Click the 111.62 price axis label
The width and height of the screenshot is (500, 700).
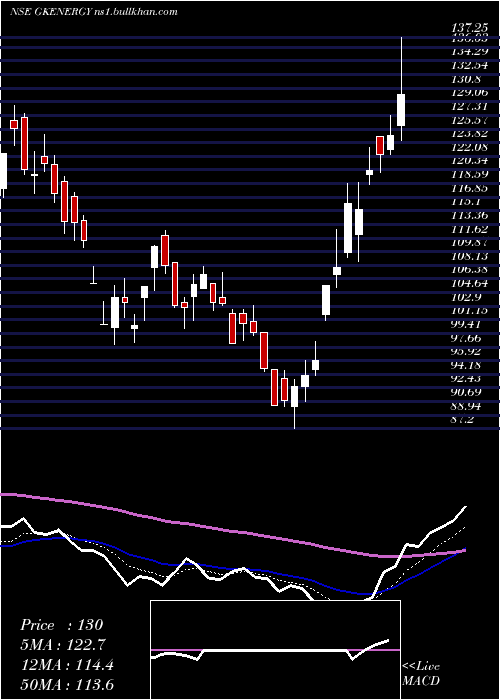[x=470, y=229]
